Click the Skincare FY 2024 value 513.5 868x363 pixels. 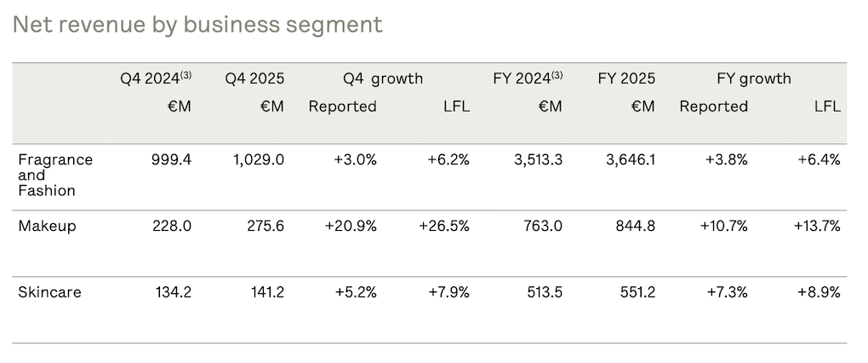coord(543,292)
